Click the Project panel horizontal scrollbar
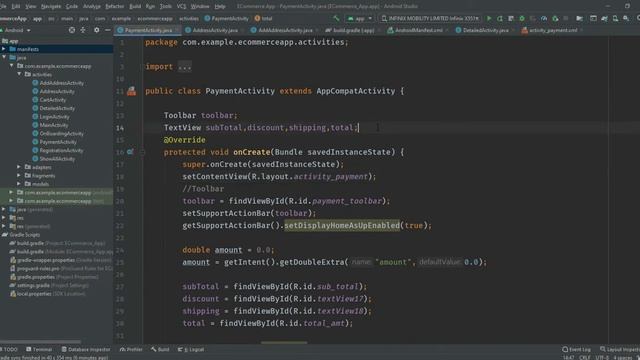 [41, 342]
